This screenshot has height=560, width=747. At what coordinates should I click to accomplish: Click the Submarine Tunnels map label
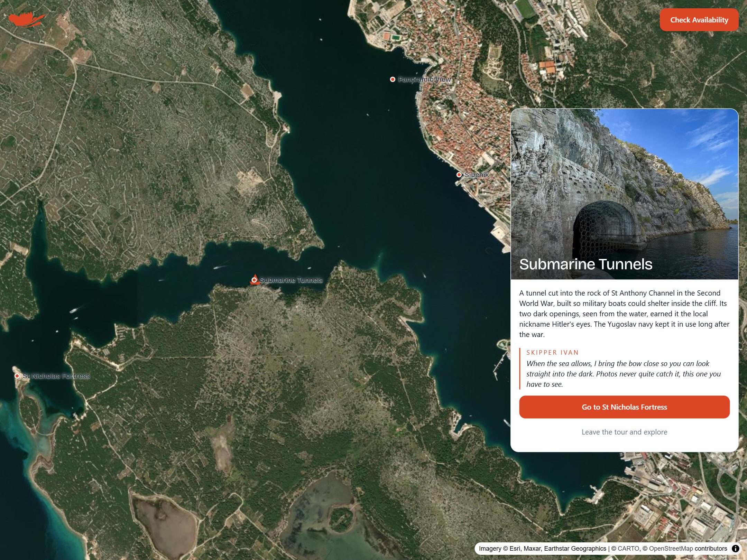point(291,280)
